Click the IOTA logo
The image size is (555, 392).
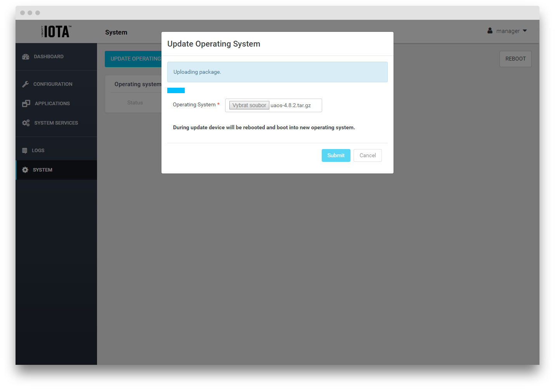pyautogui.click(x=56, y=31)
